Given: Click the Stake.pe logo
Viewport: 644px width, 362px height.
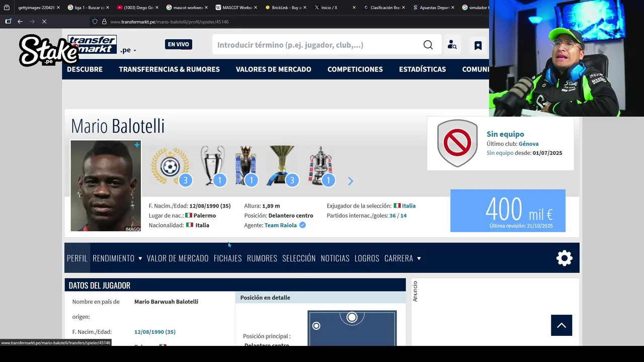Looking at the screenshot, I should tap(48, 50).
